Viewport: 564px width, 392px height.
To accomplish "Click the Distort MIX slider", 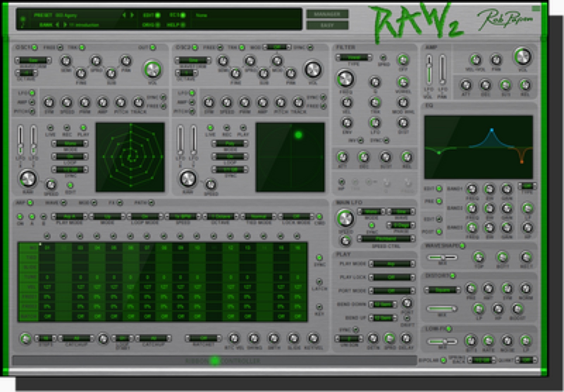I will 442,309.
